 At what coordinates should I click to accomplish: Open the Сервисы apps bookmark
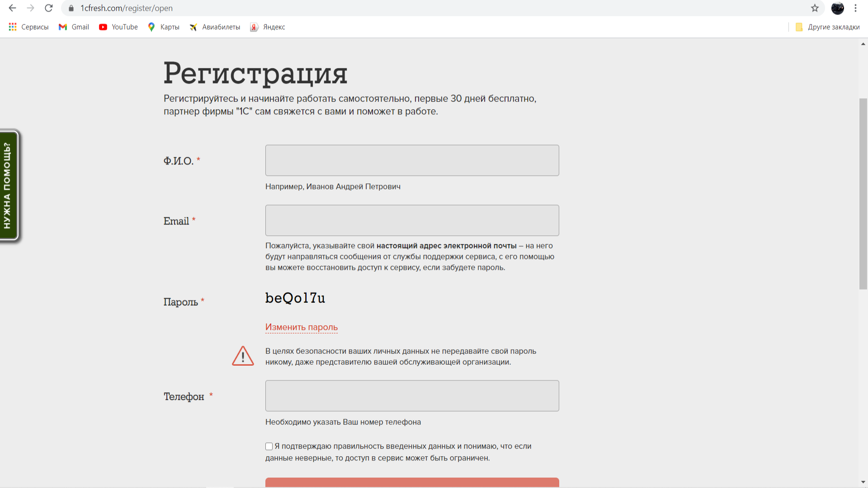tap(28, 27)
